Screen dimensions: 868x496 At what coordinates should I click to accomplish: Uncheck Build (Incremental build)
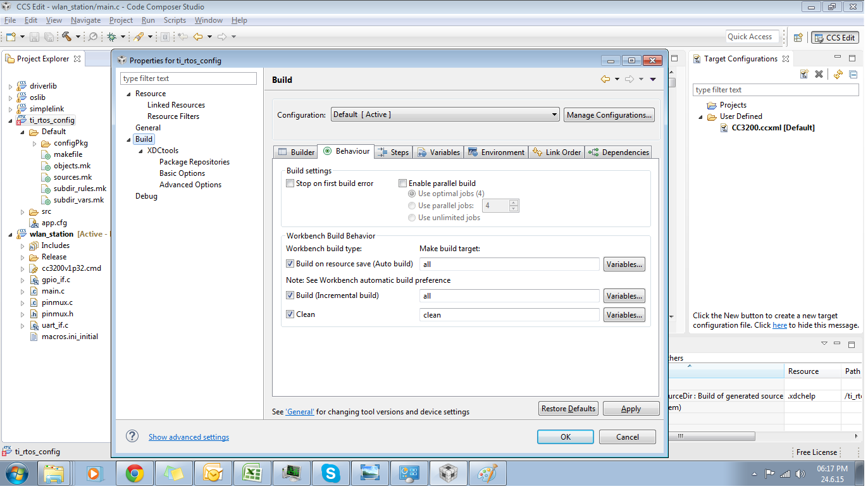(x=290, y=295)
